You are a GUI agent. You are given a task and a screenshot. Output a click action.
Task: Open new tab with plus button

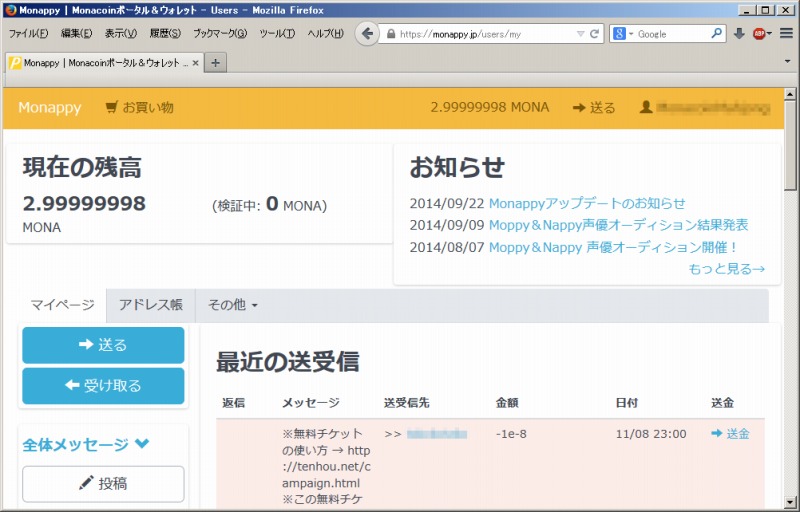click(215, 63)
